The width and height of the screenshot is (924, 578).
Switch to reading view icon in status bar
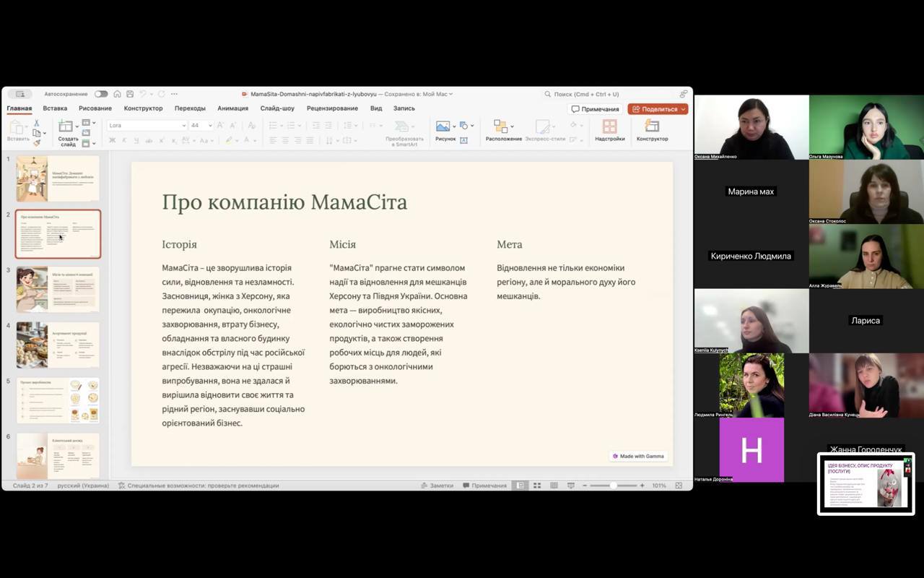[554, 486]
